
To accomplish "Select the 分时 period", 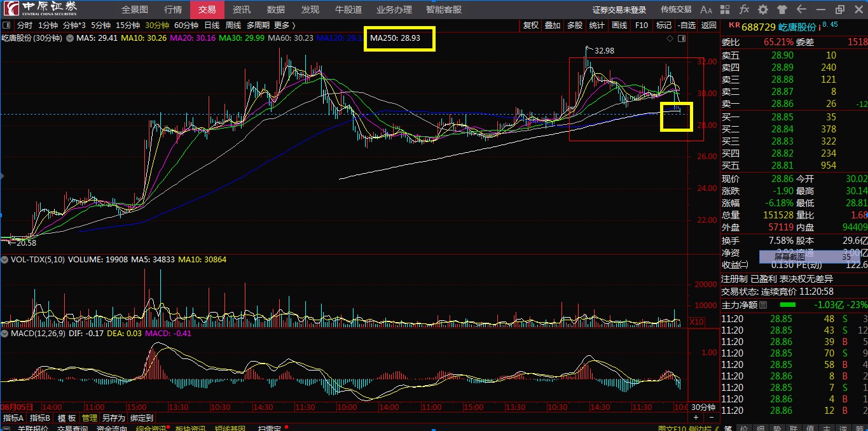I will 24,25.
